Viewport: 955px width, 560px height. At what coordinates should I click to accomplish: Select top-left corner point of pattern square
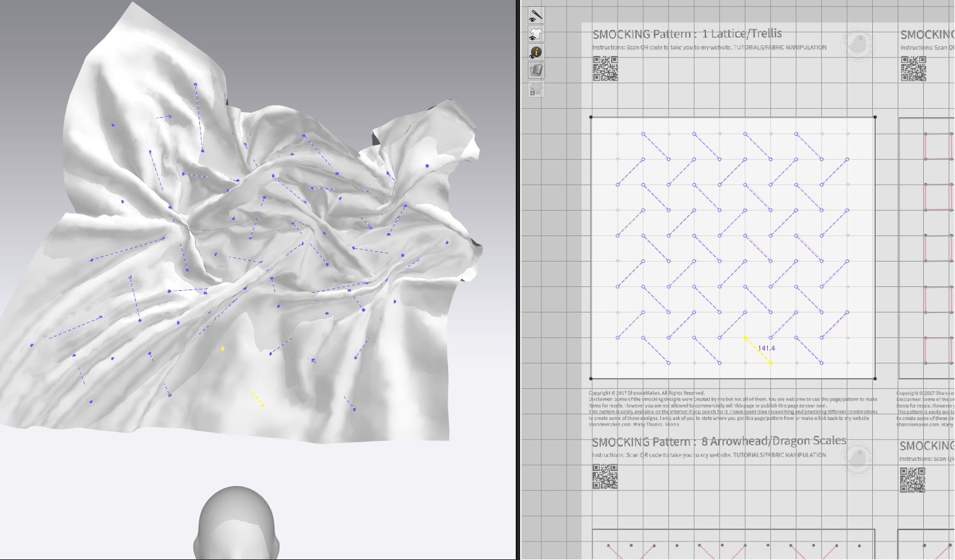[x=591, y=117]
